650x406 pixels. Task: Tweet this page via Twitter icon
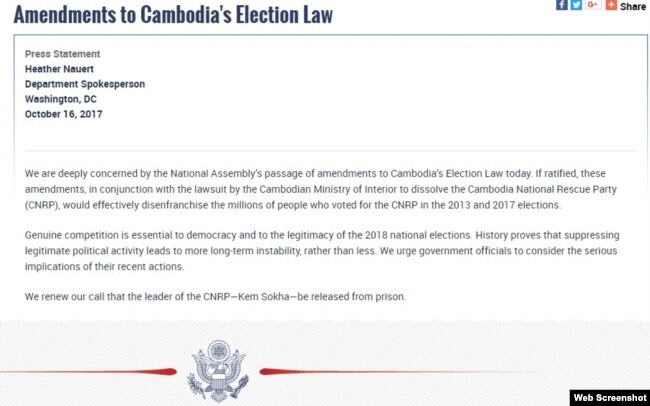(576, 5)
